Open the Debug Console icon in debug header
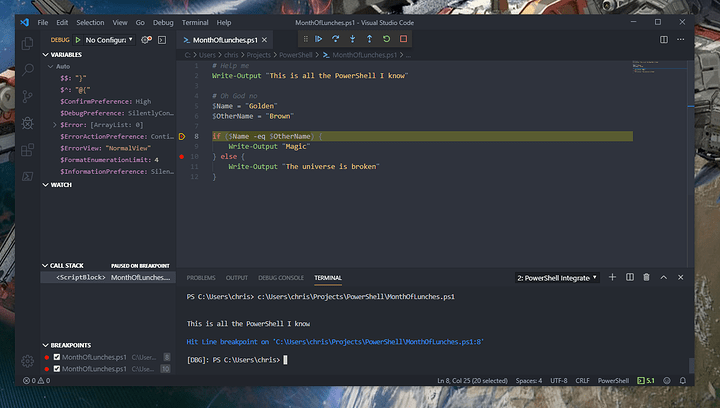 click(162, 40)
